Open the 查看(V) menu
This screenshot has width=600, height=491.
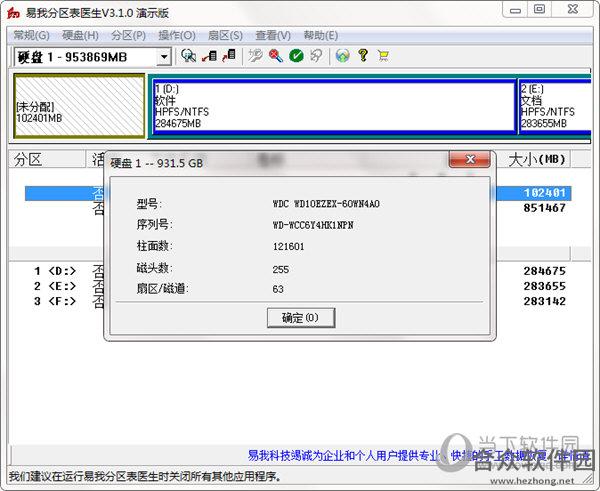[x=273, y=36]
